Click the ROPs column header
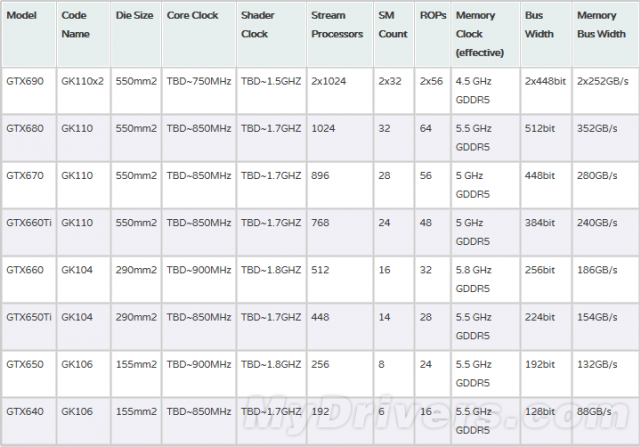This screenshot has width=640, height=447. (433, 34)
